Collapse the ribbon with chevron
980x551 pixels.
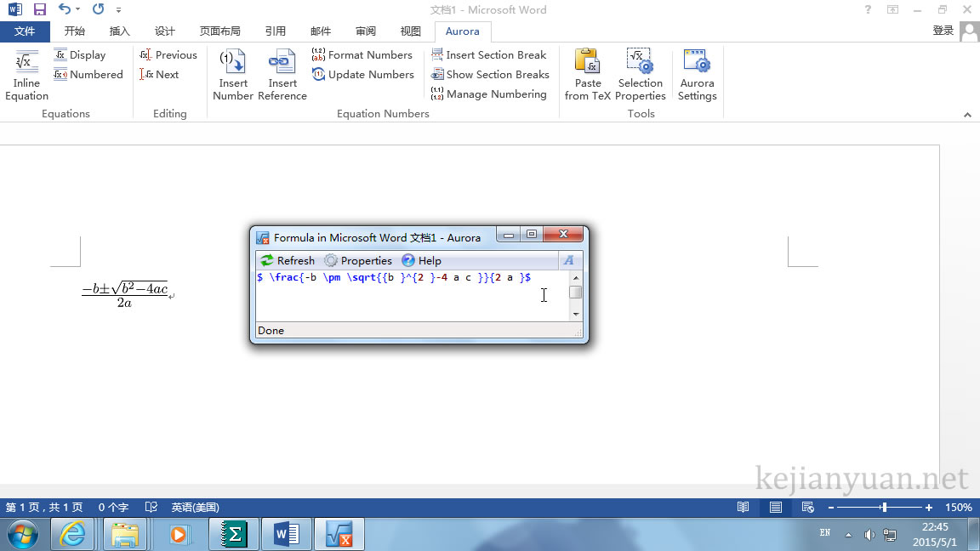[967, 115]
